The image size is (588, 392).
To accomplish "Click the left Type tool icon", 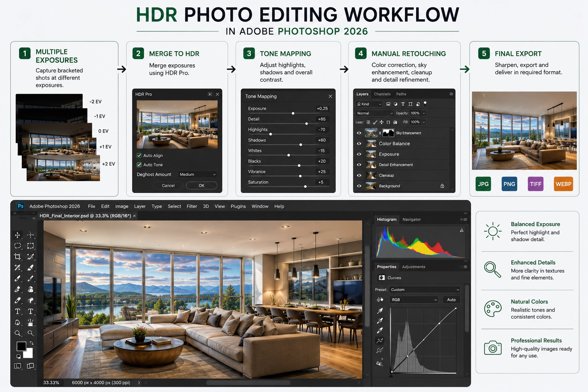I will point(18,311).
